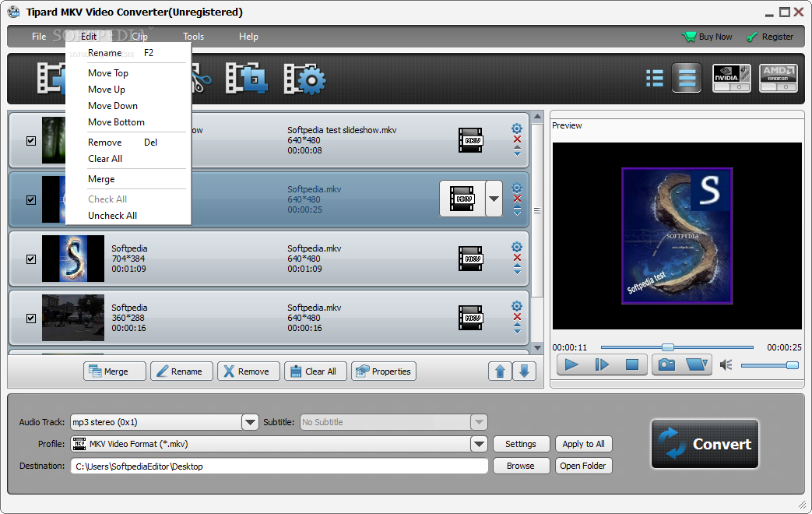
Task: Open settings gear for 704*384 row
Action: tap(517, 247)
